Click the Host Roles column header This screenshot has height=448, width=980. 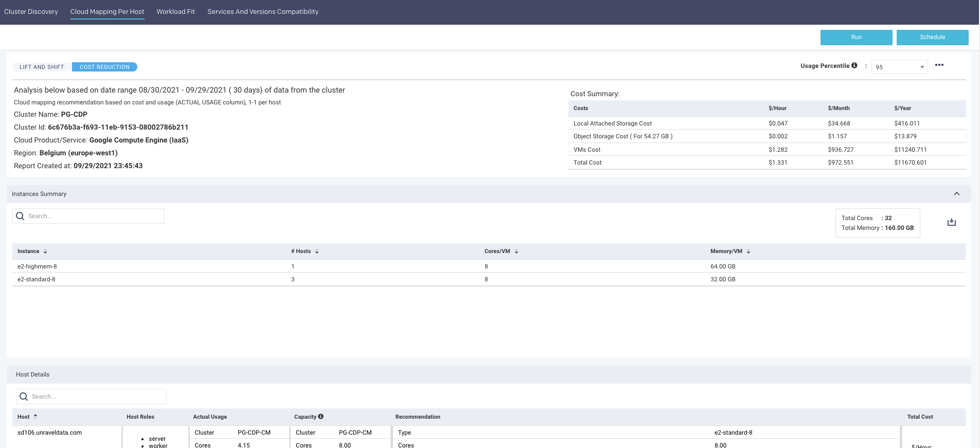point(140,417)
